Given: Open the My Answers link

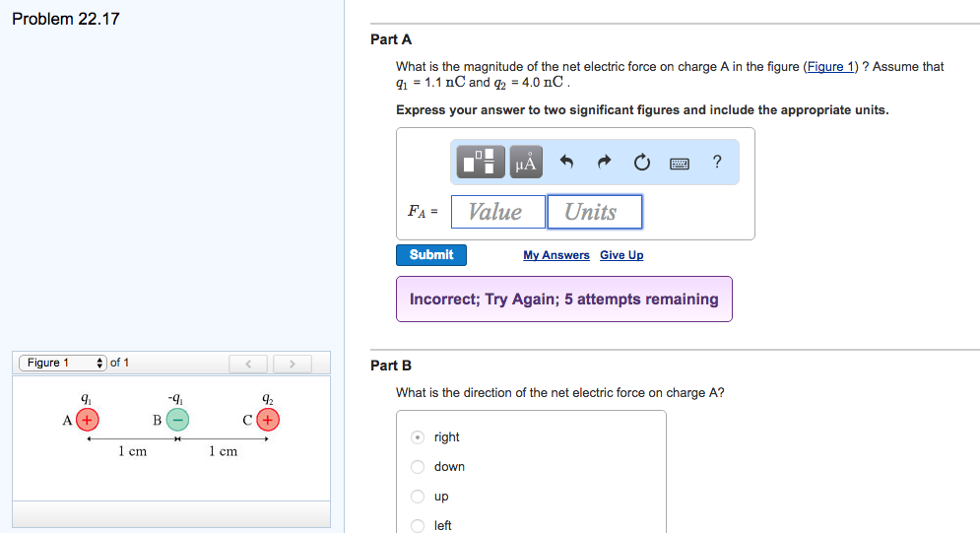Looking at the screenshot, I should tap(556, 255).
